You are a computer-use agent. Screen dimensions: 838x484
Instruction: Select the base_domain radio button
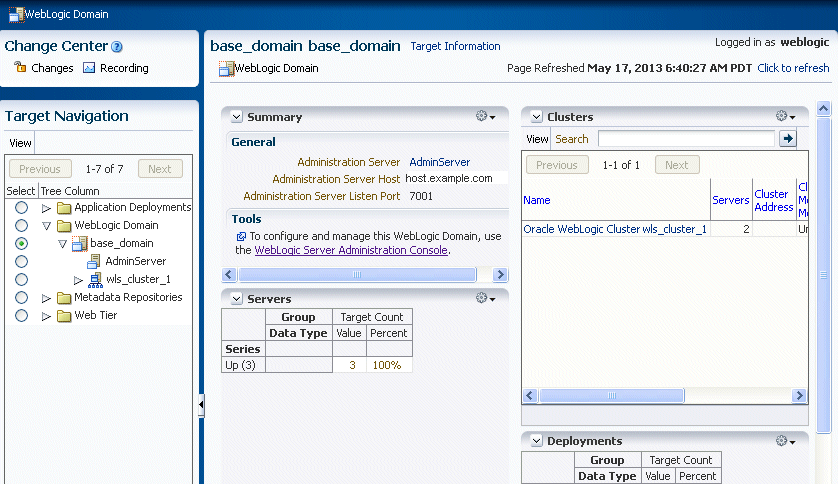[x=21, y=244]
